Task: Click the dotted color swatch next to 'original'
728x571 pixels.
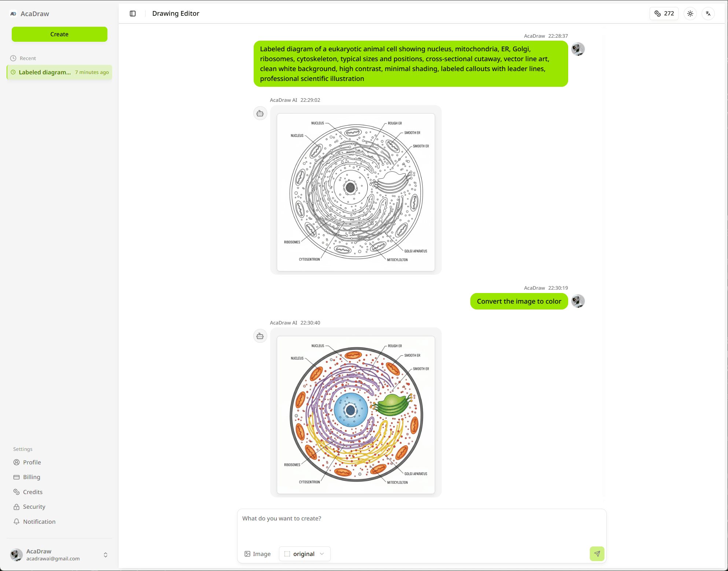Action: pyautogui.click(x=287, y=554)
